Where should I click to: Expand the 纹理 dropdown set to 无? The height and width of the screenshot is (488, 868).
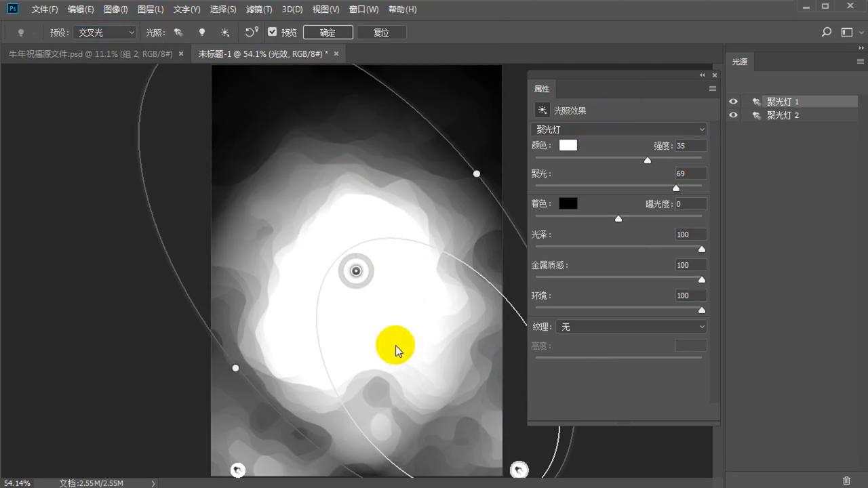[631, 327]
